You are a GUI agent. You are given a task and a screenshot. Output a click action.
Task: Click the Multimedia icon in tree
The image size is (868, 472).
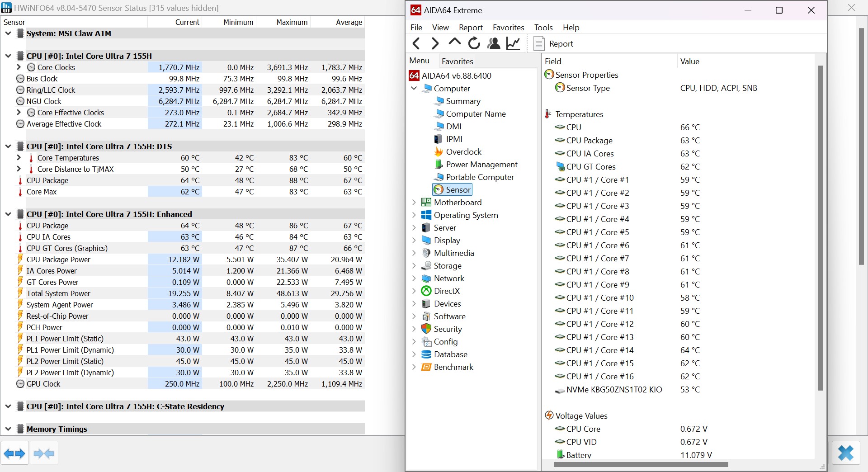[426, 253]
